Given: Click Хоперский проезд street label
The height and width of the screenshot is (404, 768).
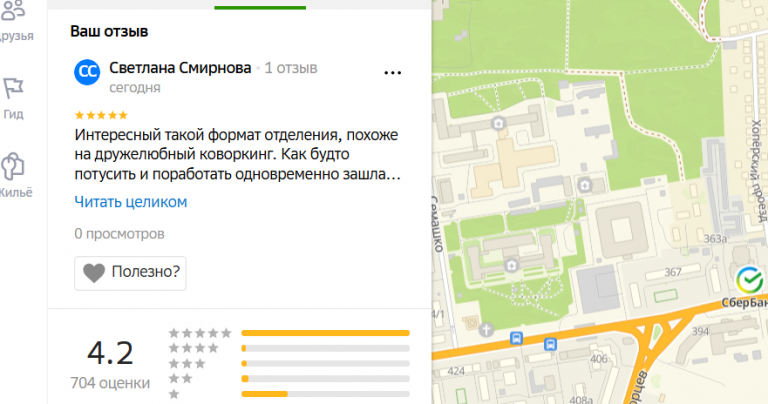Looking at the screenshot, I should (758, 169).
